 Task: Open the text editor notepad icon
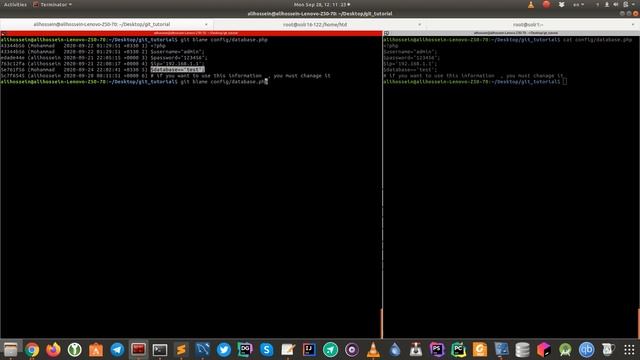point(288,350)
